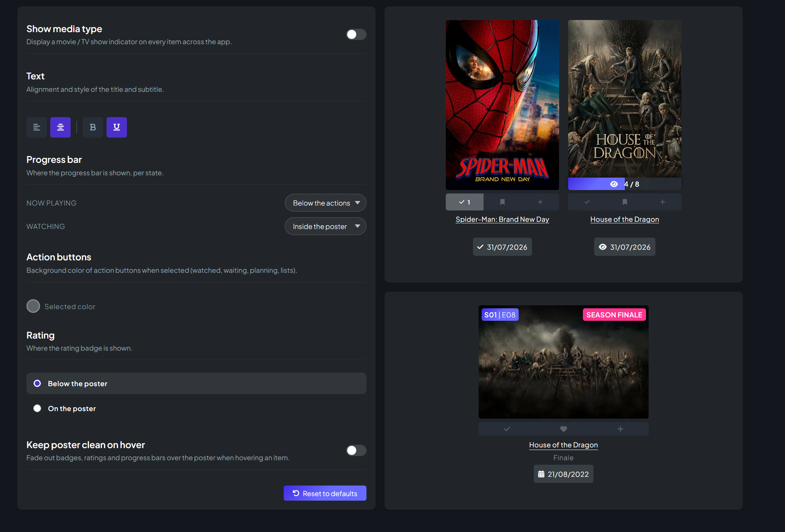This screenshot has height=532, width=785.
Task: Open House of the Dragon link under the tall poster
Action: point(625,220)
